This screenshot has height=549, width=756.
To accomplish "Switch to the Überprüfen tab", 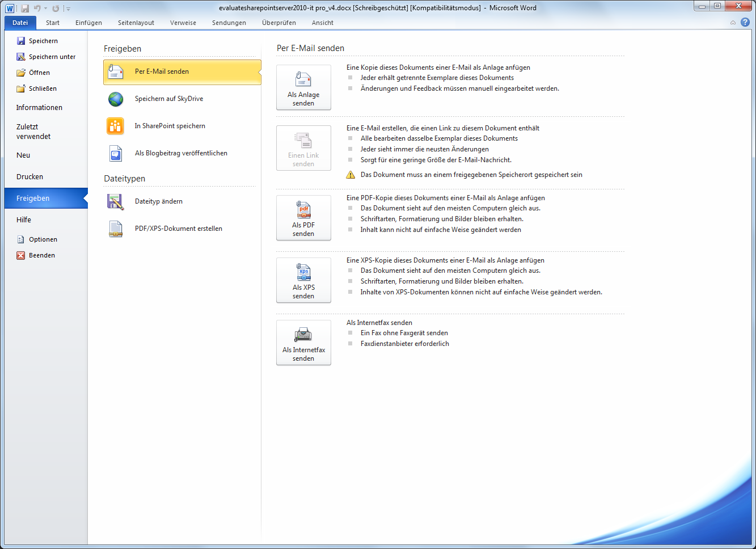I will [279, 23].
